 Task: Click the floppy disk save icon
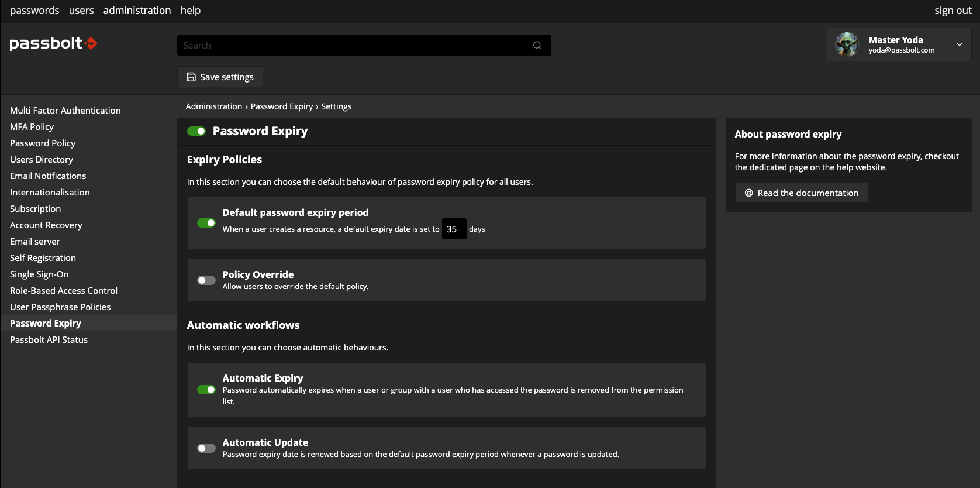pos(191,77)
